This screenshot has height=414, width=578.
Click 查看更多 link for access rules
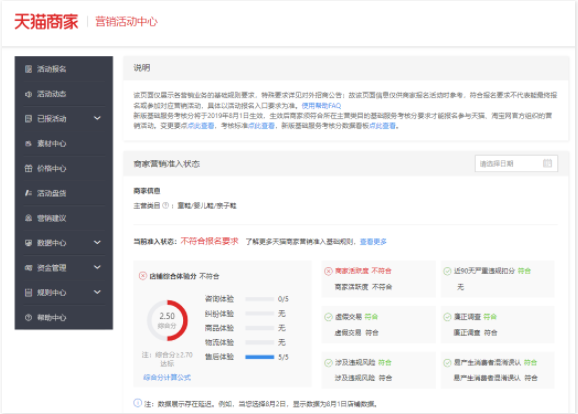pos(373,242)
